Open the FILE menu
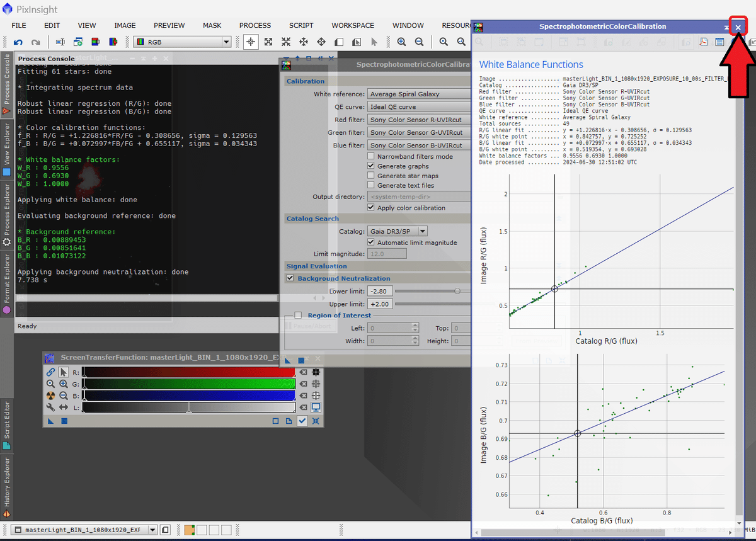This screenshot has width=756, height=541. click(19, 25)
